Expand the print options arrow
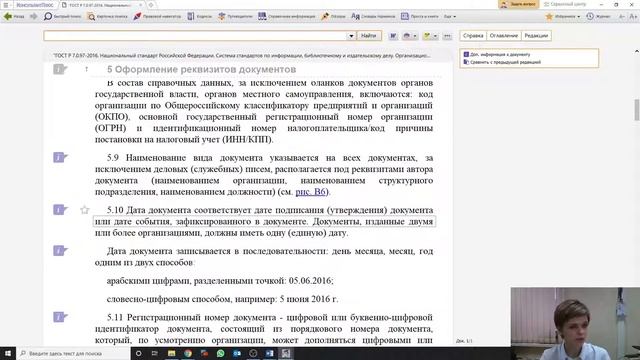Image resolution: width=640 pixels, height=360 pixels. pyautogui.click(x=415, y=36)
